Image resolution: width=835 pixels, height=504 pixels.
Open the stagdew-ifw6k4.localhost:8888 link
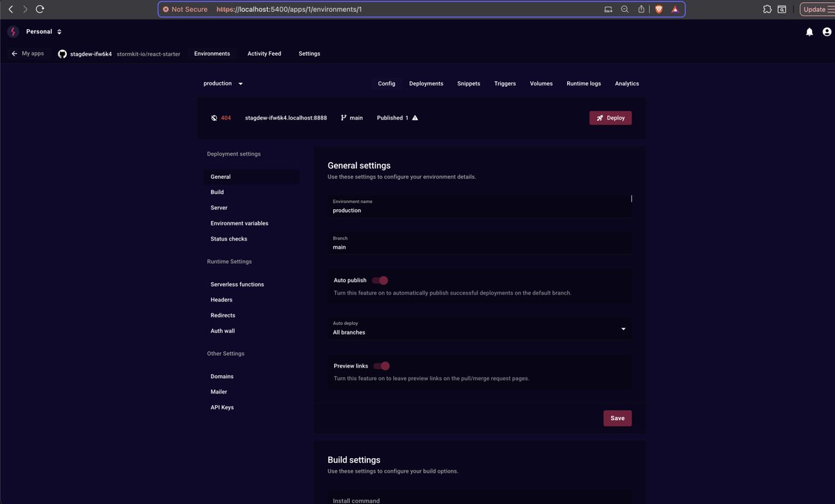[x=286, y=118]
